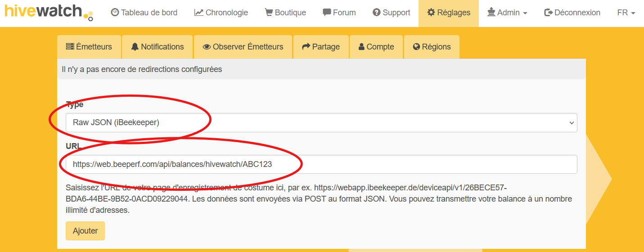
Task: Open the Observer Émetteurs tab
Action: 243,47
